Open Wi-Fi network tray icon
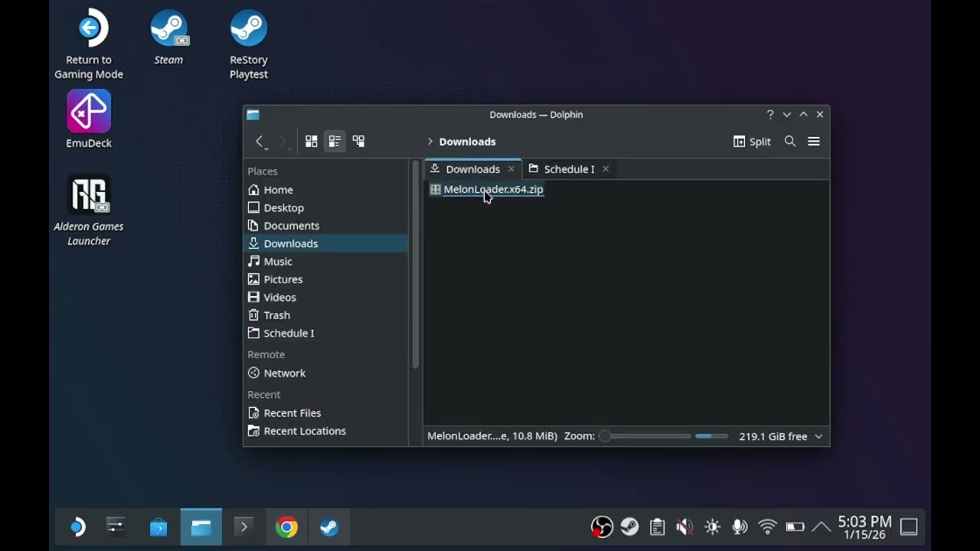Image resolution: width=980 pixels, height=551 pixels. pos(767,527)
